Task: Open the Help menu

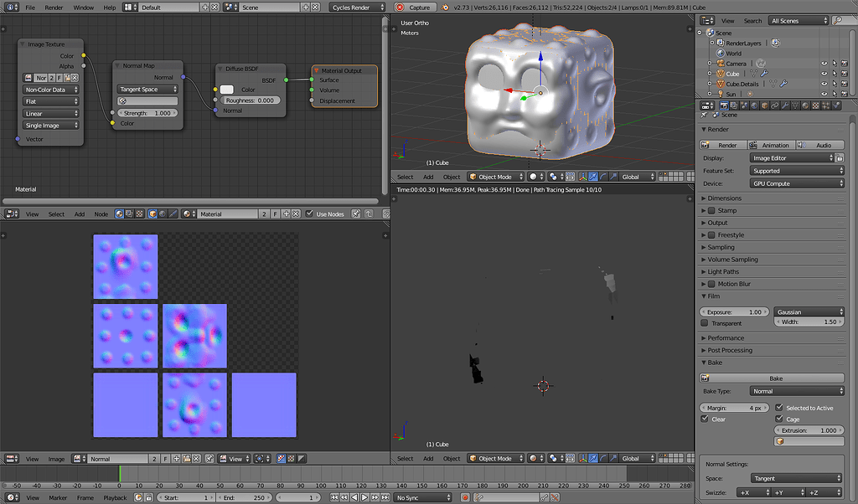Action: [x=110, y=8]
